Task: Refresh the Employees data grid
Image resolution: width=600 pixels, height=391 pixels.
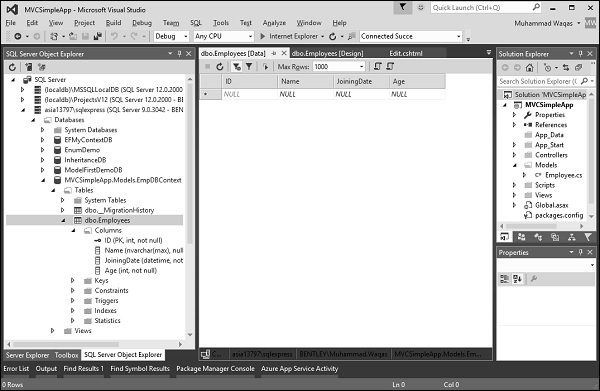Action: [x=220, y=67]
